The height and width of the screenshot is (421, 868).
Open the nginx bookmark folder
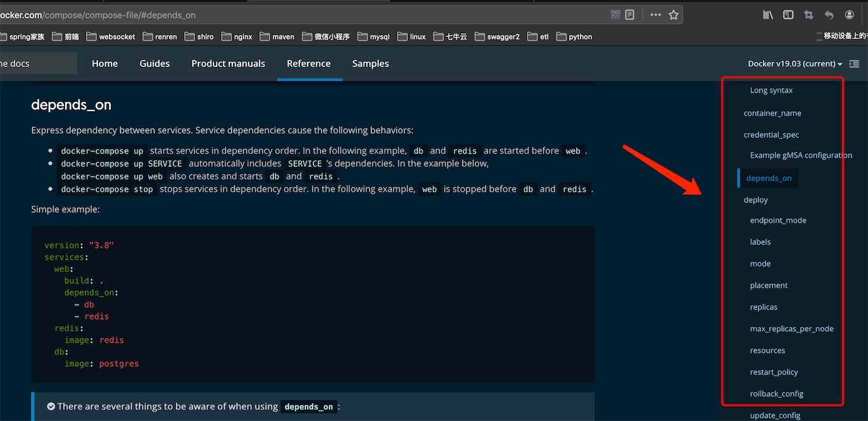(x=237, y=37)
